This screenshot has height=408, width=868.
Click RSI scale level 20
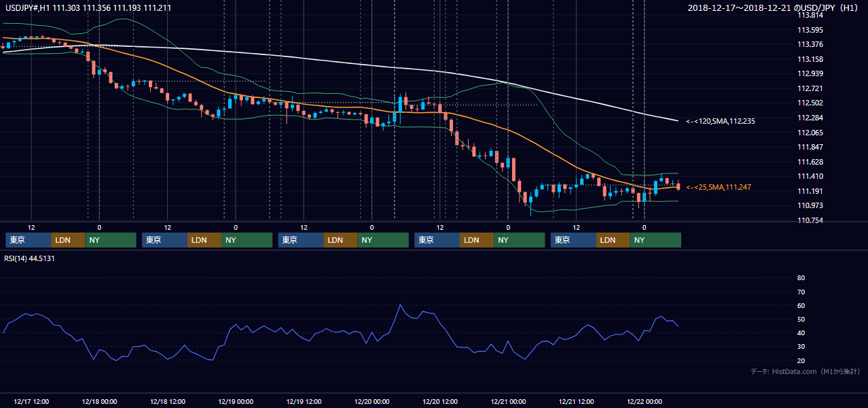801,360
